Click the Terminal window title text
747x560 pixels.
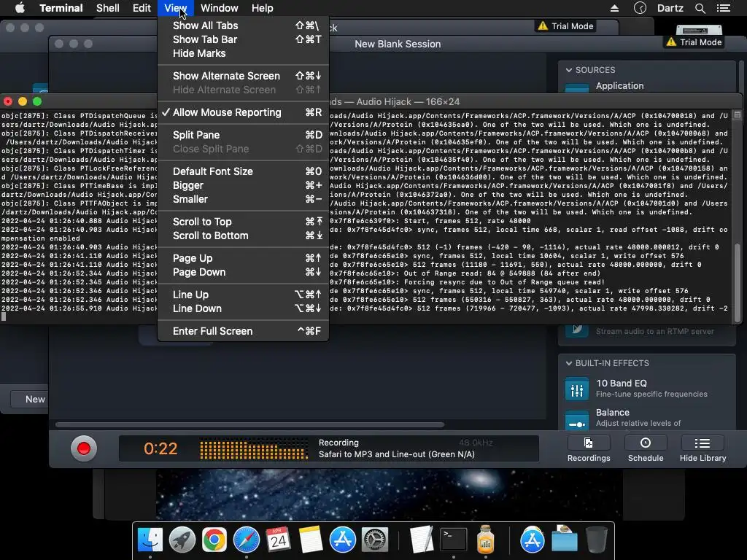pyautogui.click(x=395, y=102)
